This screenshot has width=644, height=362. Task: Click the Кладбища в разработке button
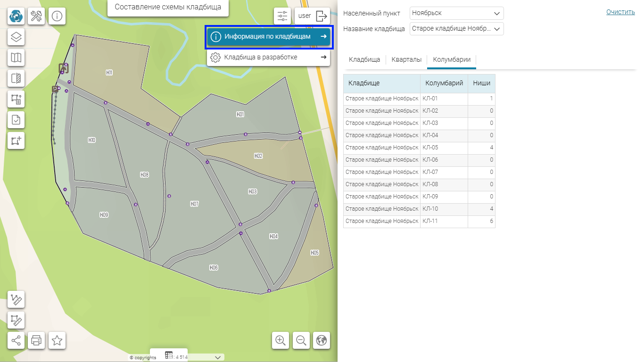[x=268, y=57]
